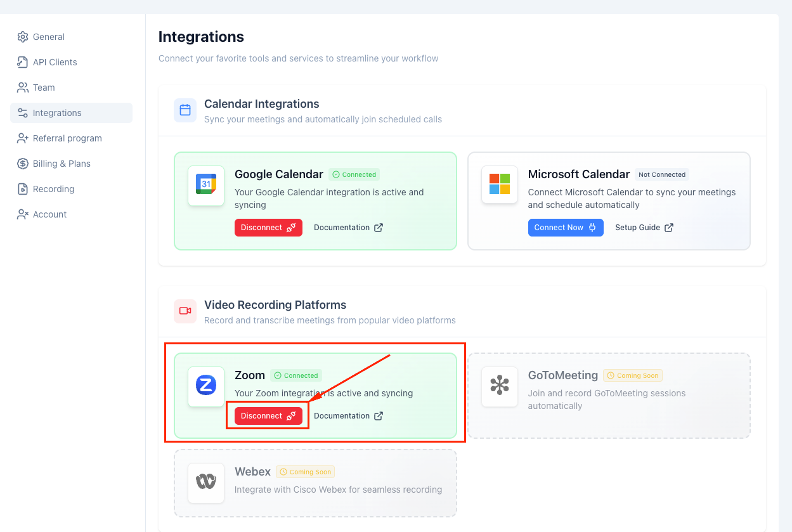
Task: Select the Team people icon in sidebar
Action: point(23,88)
